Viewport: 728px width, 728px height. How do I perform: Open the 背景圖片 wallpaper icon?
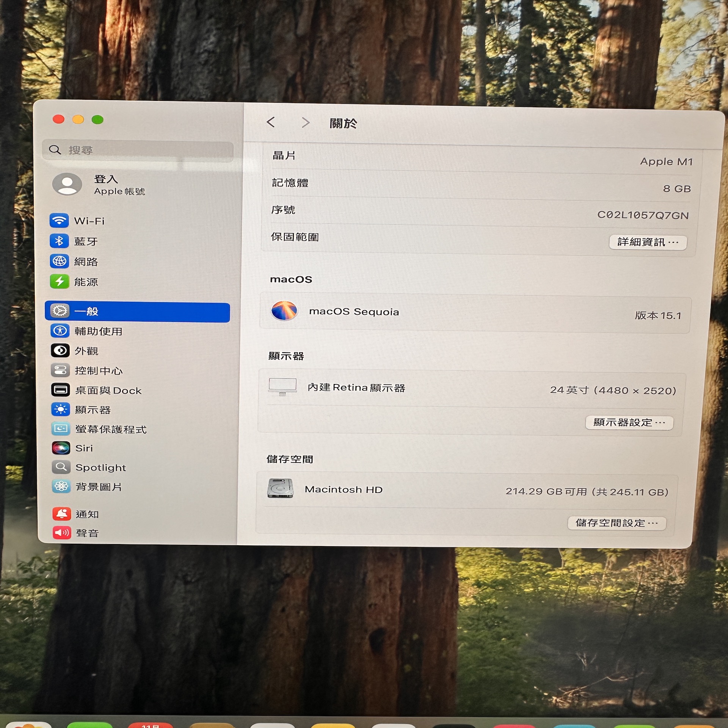click(61, 486)
